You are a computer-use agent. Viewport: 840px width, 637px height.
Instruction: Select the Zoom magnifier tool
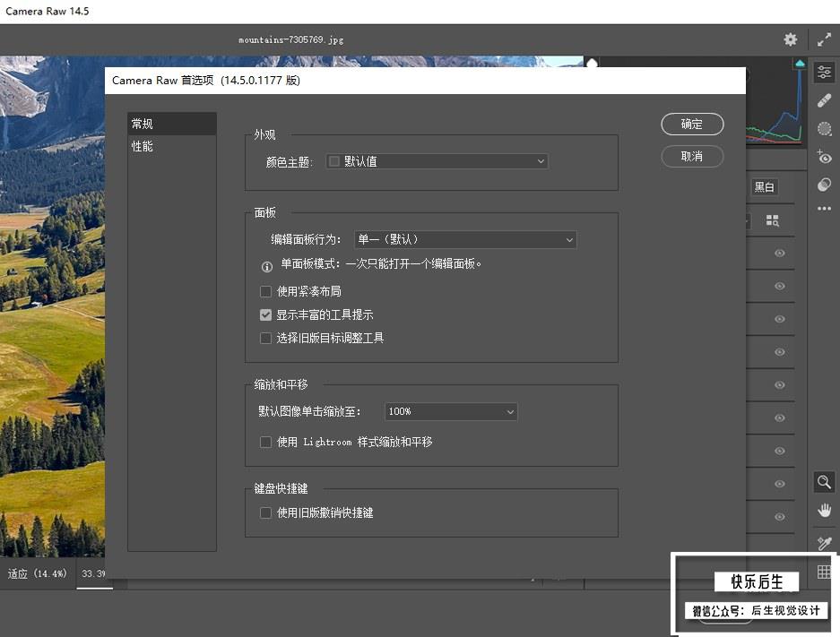point(824,482)
